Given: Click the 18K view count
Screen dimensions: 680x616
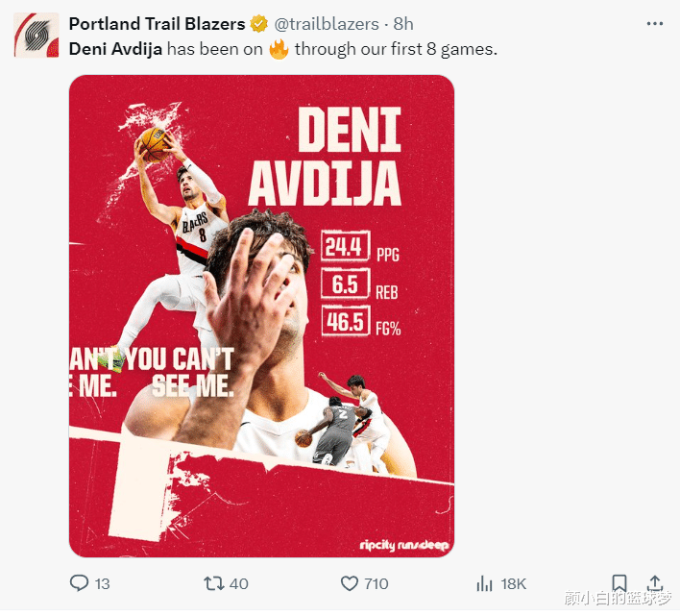Looking at the screenshot, I should coord(513,583).
